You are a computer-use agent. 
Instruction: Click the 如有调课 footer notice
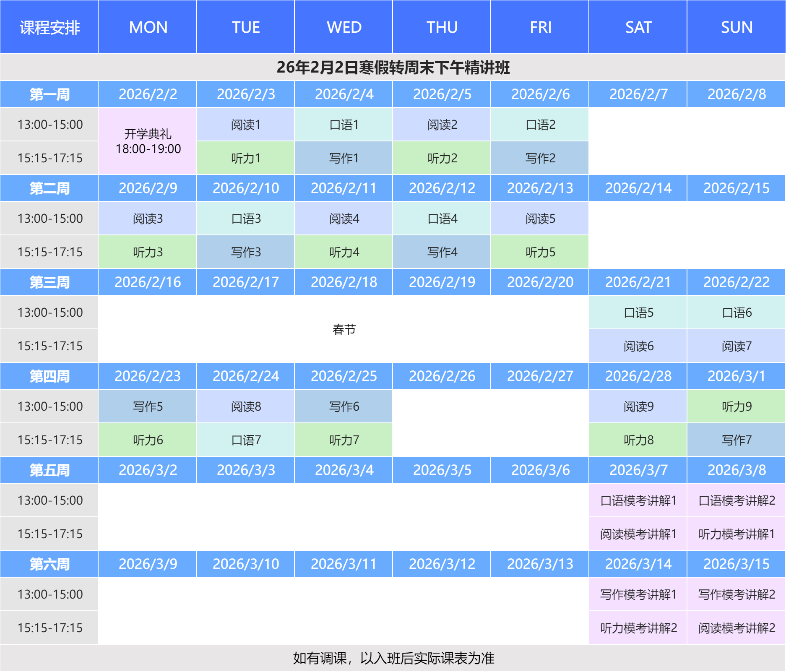393,658
